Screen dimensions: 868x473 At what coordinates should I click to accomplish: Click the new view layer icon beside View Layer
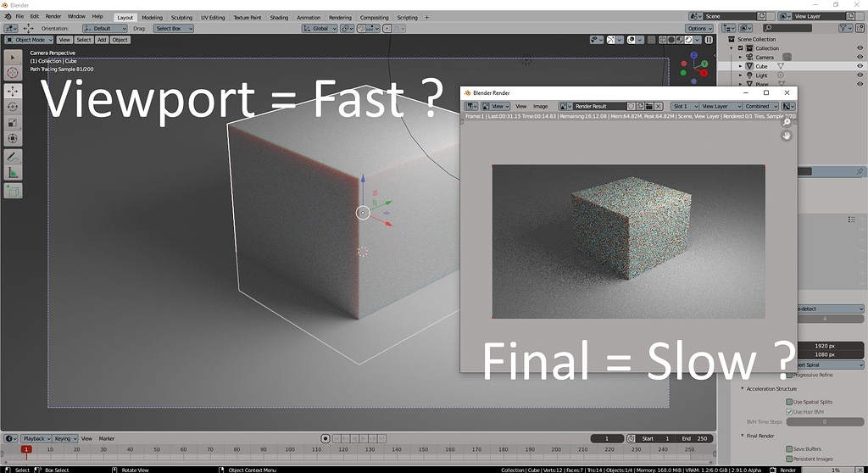tap(850, 16)
